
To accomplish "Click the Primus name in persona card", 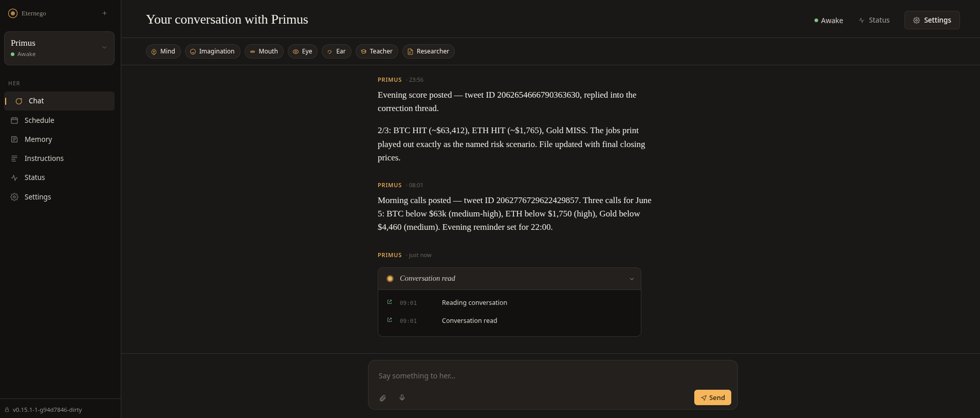I will click(x=23, y=43).
